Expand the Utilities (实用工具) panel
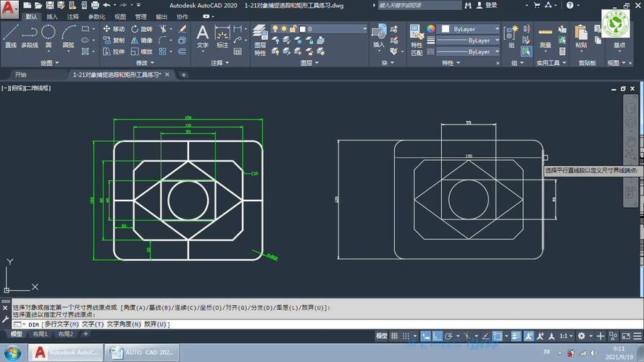 coord(551,63)
